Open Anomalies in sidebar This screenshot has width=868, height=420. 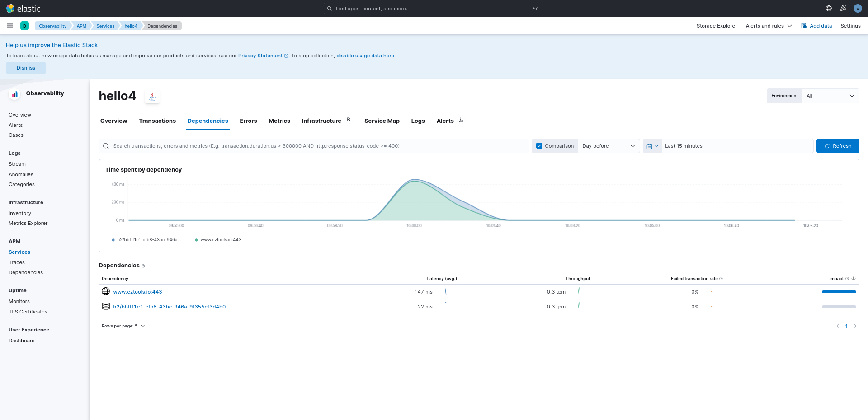pyautogui.click(x=21, y=174)
